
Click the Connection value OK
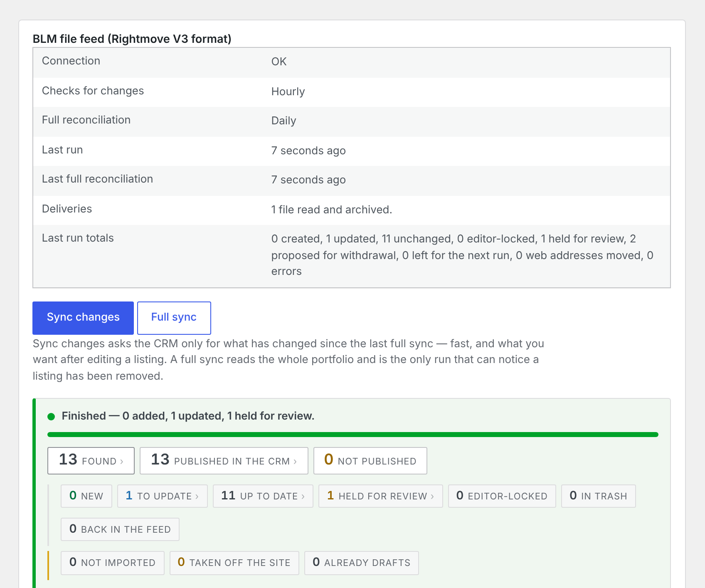click(279, 62)
